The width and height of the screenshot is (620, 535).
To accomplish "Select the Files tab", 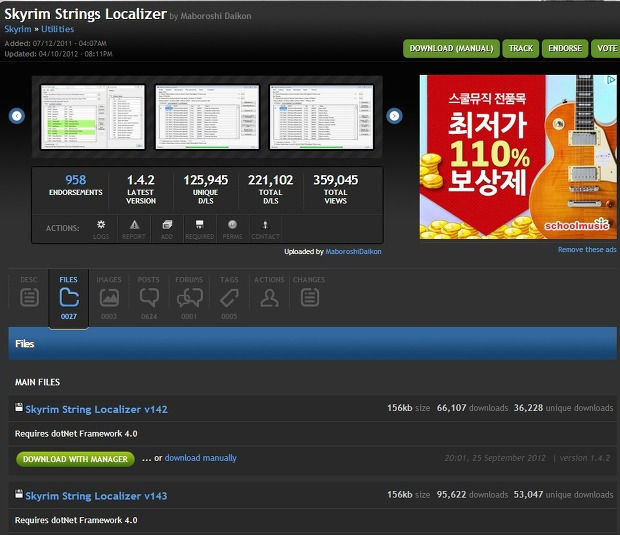I will coord(69,298).
